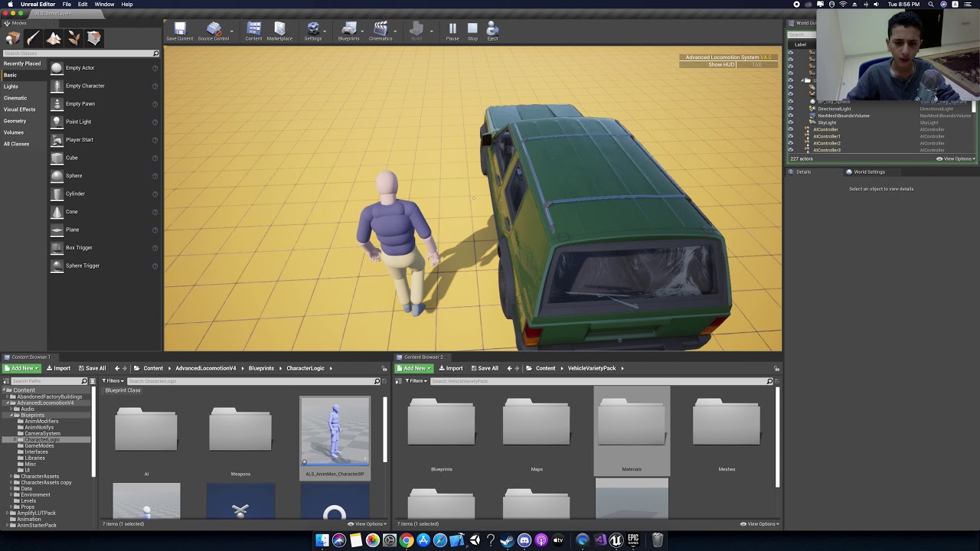Screen dimensions: 980x551
Task: Open Source Control from the toolbar
Action: [214, 31]
